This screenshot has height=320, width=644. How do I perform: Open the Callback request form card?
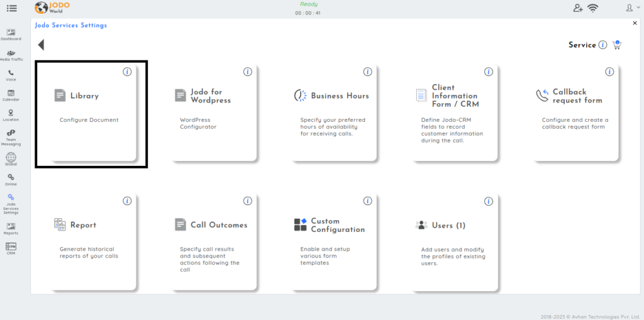pos(575,113)
